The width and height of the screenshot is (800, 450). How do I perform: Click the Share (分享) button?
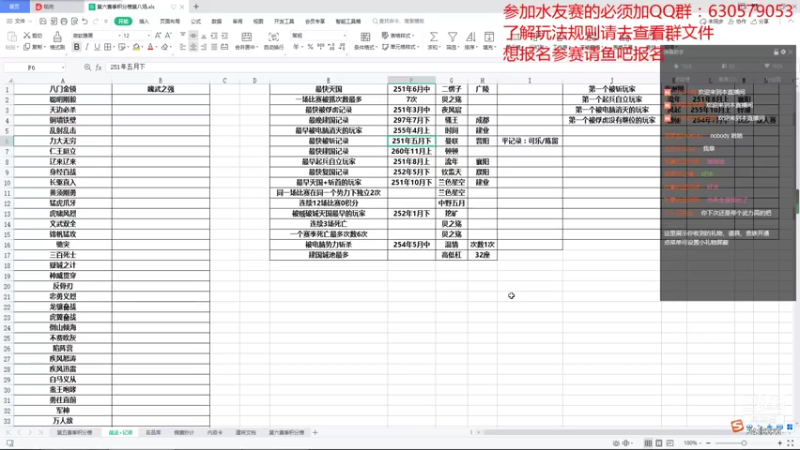[760, 21]
